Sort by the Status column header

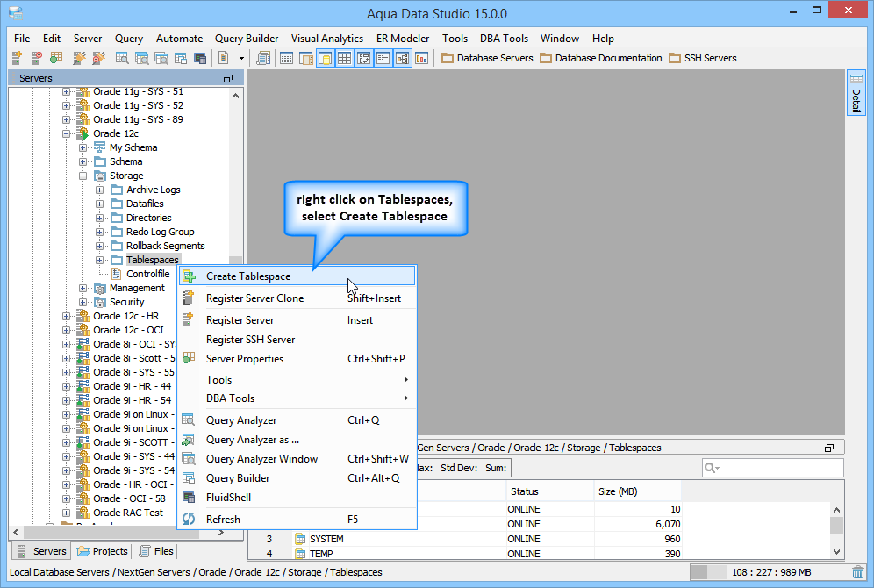coord(549,491)
